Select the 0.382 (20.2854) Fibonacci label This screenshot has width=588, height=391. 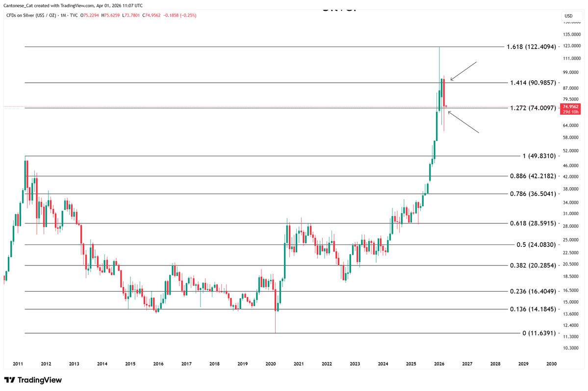(533, 266)
